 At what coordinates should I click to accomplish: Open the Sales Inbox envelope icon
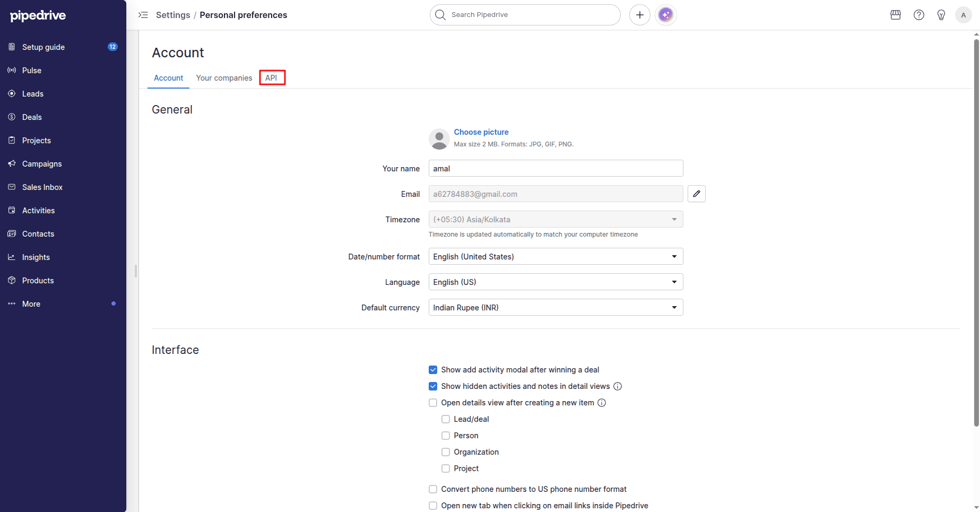click(x=12, y=187)
